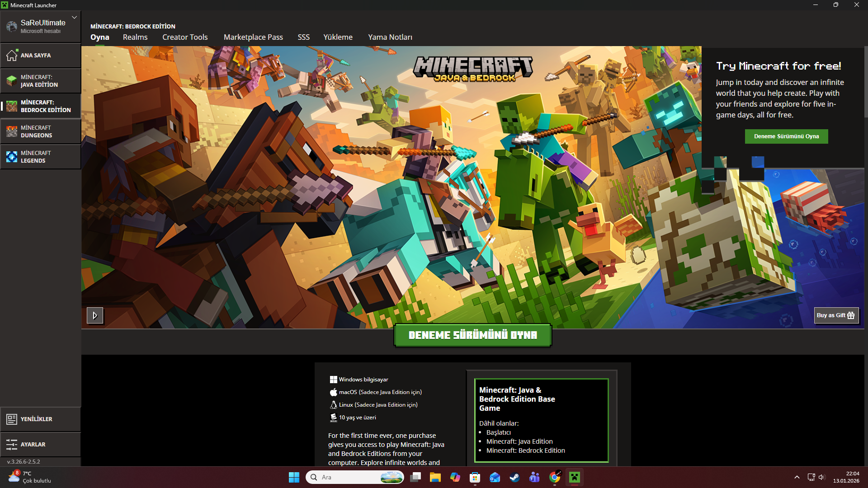Open Google Chrome from the taskbar
Screen dimensions: 868x488
click(555, 477)
